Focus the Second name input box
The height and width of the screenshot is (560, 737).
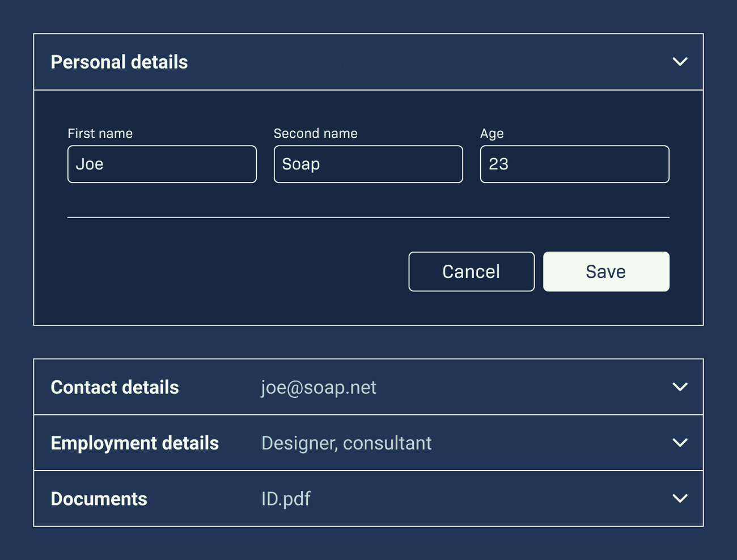pyautogui.click(x=369, y=164)
